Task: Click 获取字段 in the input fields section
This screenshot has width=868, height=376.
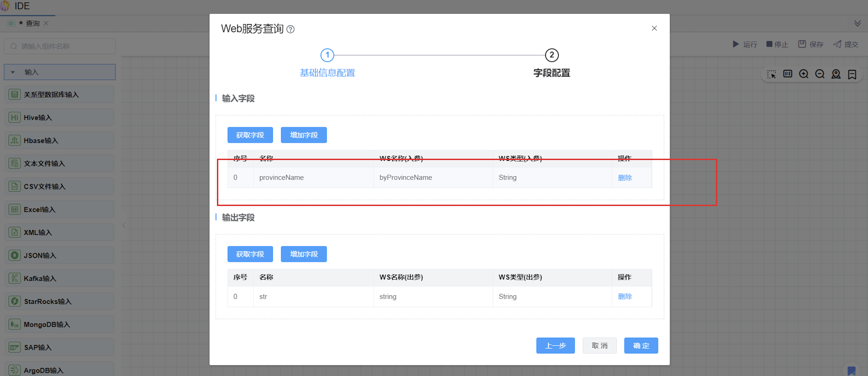Action: tap(250, 135)
